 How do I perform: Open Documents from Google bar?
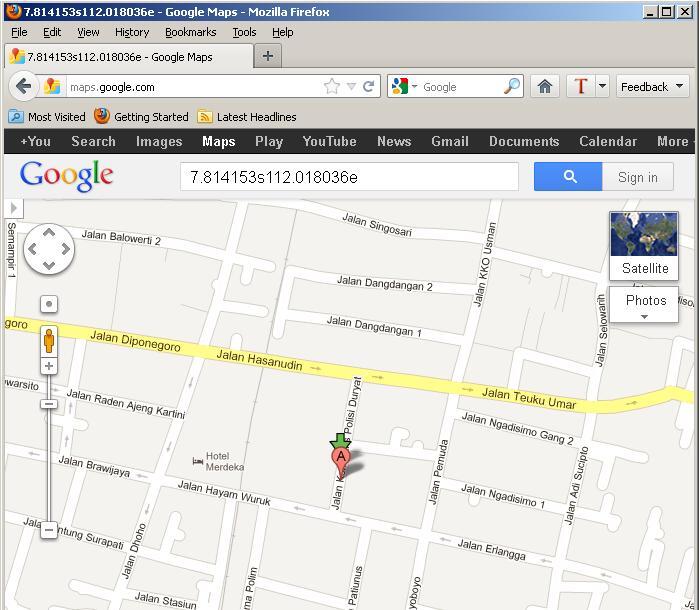[x=524, y=141]
